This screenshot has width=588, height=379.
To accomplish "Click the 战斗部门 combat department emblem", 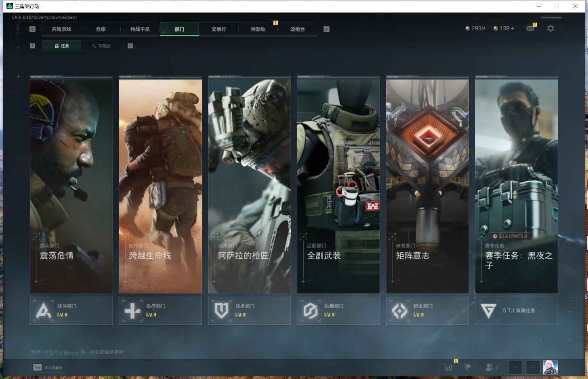I will (x=44, y=311).
